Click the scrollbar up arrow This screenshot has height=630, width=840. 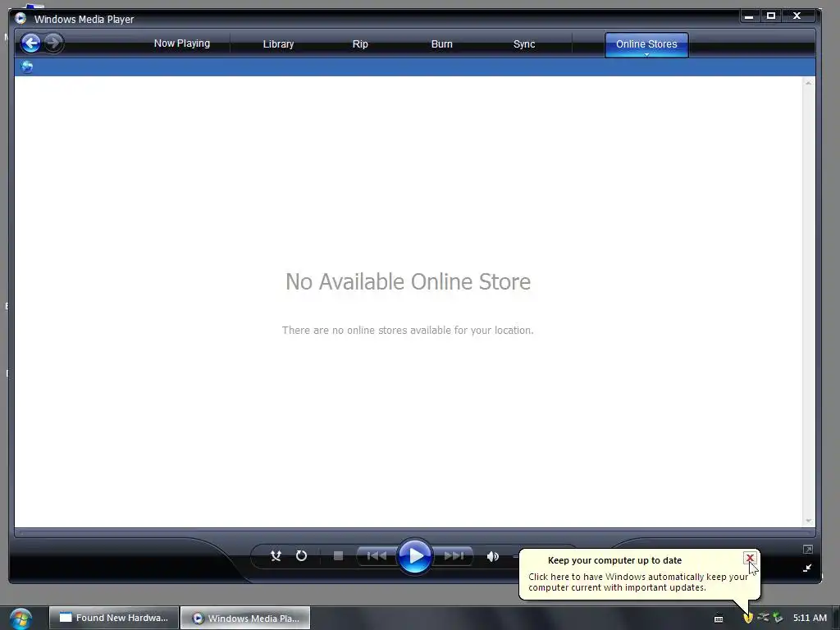808,83
